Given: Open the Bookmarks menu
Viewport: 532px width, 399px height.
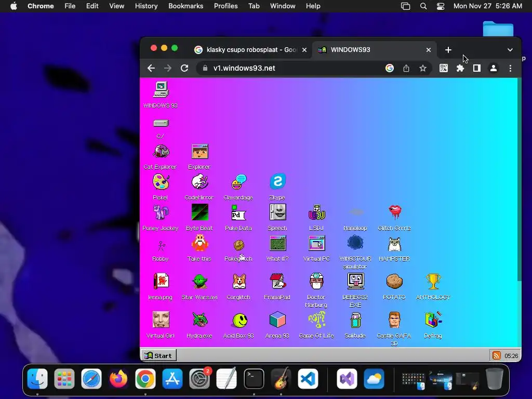Looking at the screenshot, I should (185, 6).
